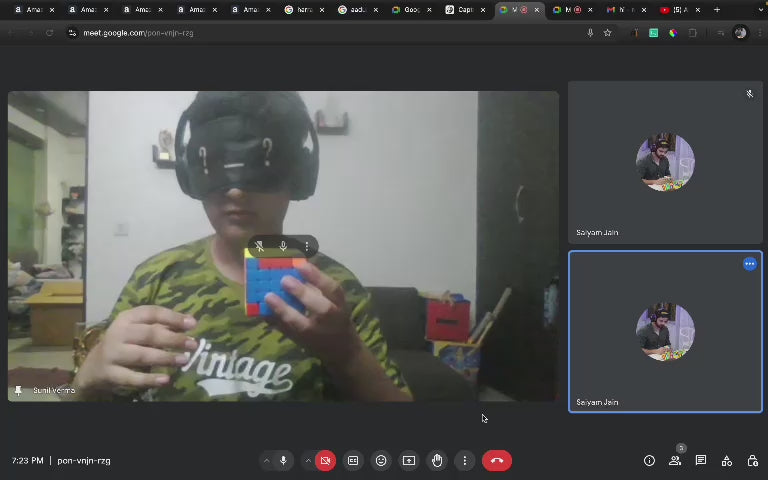Open the Activities panel icon
Viewport: 768px width, 480px height.
pyautogui.click(x=727, y=461)
